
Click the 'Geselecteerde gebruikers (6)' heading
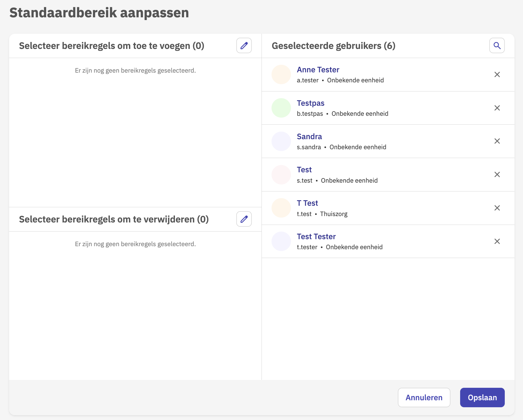333,46
